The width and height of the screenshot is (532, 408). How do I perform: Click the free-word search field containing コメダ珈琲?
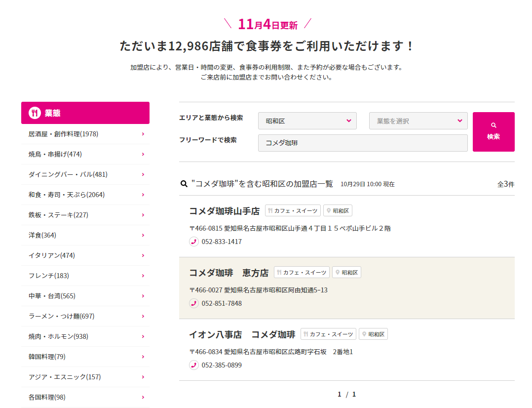click(x=362, y=143)
